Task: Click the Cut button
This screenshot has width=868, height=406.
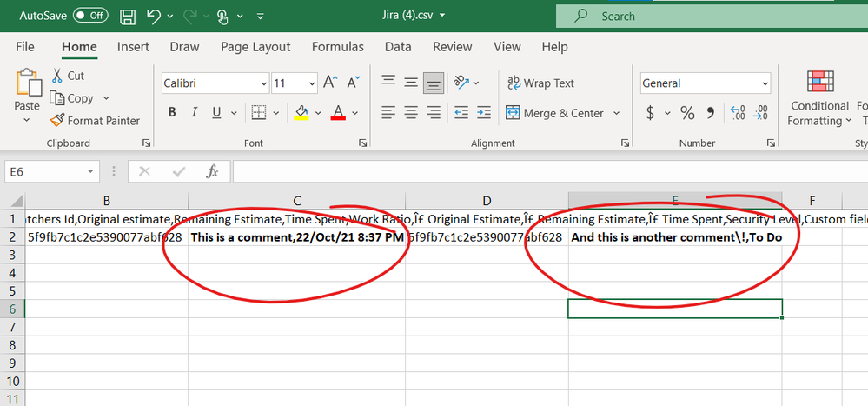Action: pyautogui.click(x=68, y=76)
